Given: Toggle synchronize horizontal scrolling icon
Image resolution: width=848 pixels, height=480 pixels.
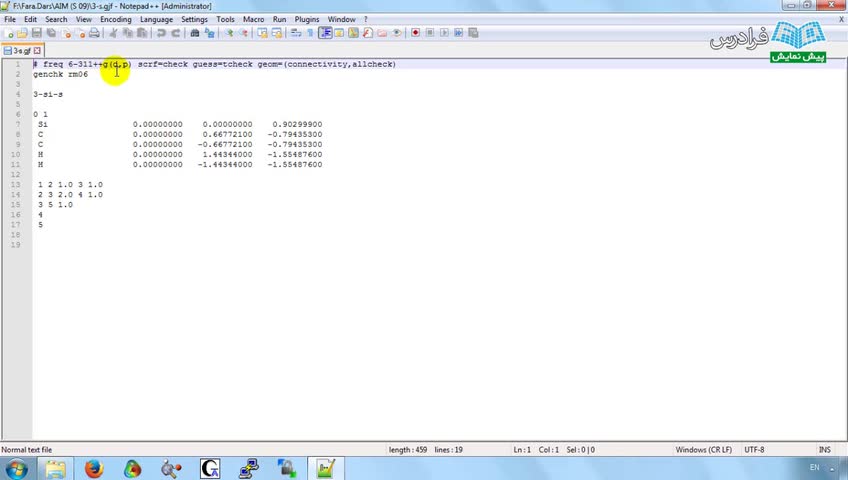Looking at the screenshot, I should (x=277, y=34).
